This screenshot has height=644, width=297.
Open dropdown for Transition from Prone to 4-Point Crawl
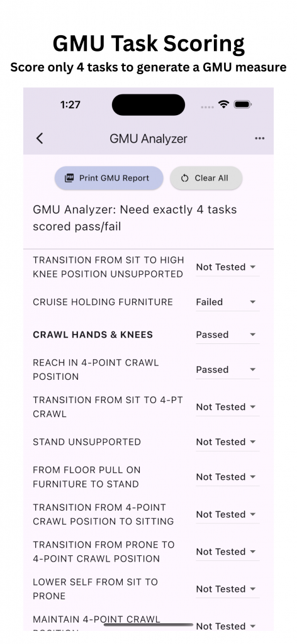tap(227, 552)
